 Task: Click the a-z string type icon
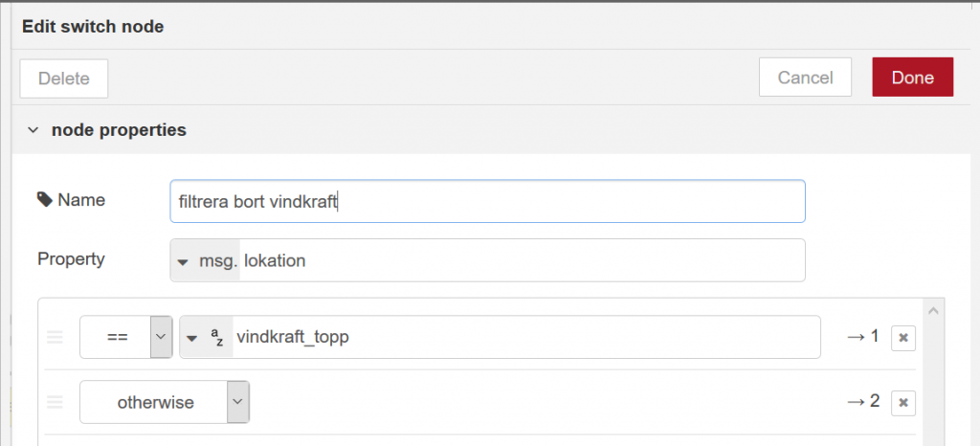coord(217,337)
